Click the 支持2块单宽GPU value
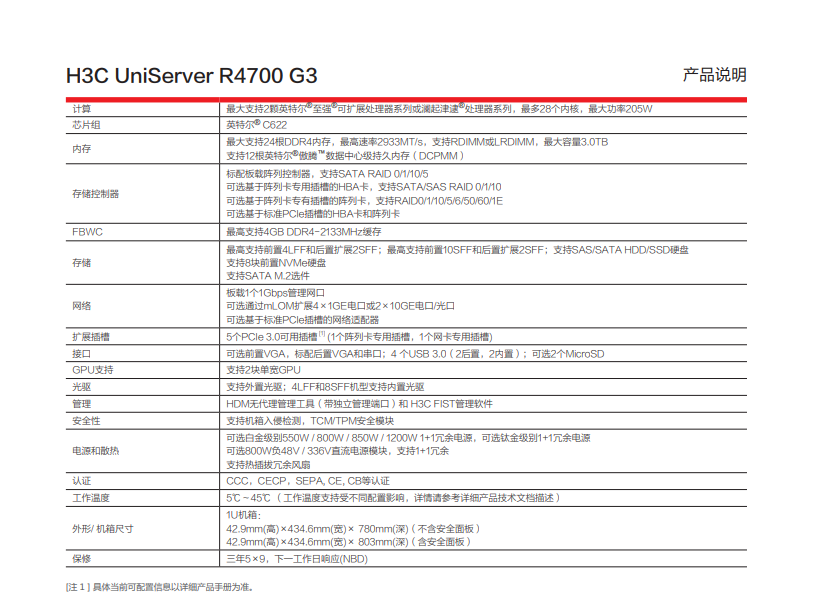This screenshot has height=610, width=813. pyautogui.click(x=263, y=370)
